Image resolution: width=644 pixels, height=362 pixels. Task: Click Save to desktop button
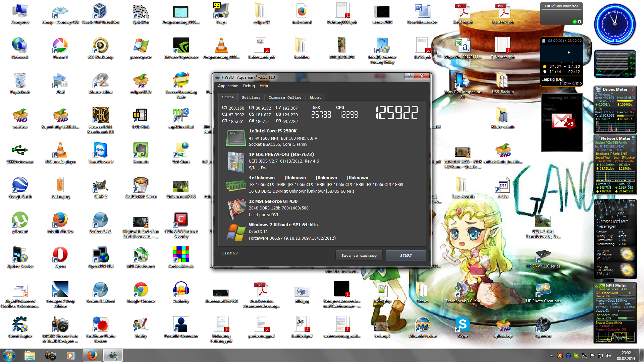359,255
